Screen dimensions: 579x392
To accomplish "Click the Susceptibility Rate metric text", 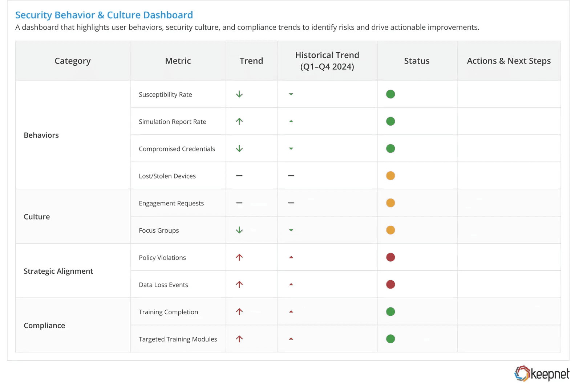I will pyautogui.click(x=165, y=95).
